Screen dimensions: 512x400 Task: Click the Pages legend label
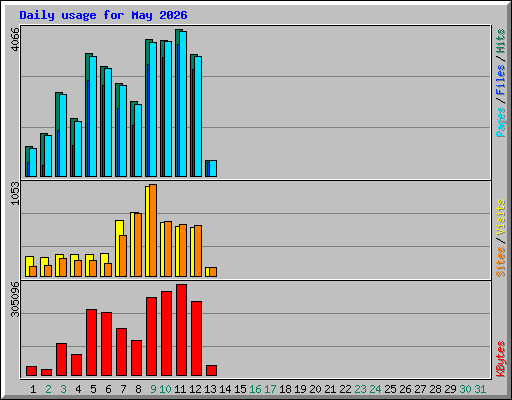tap(501, 122)
